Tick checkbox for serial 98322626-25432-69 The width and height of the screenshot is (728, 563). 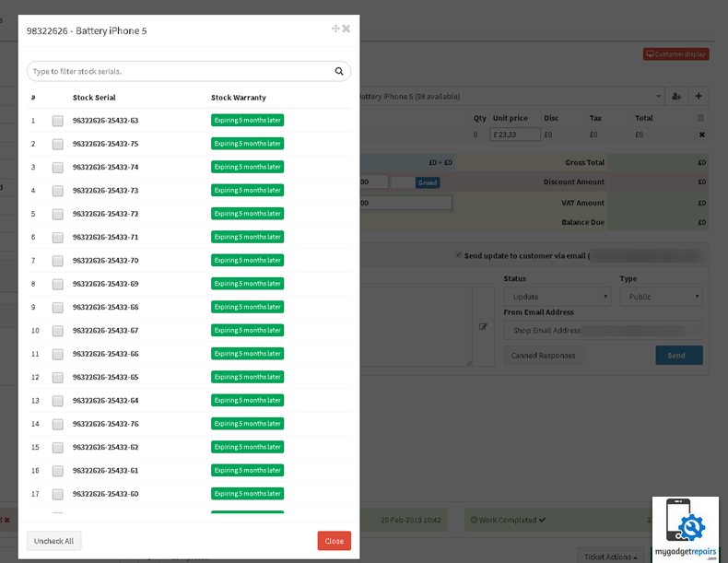pyautogui.click(x=57, y=284)
